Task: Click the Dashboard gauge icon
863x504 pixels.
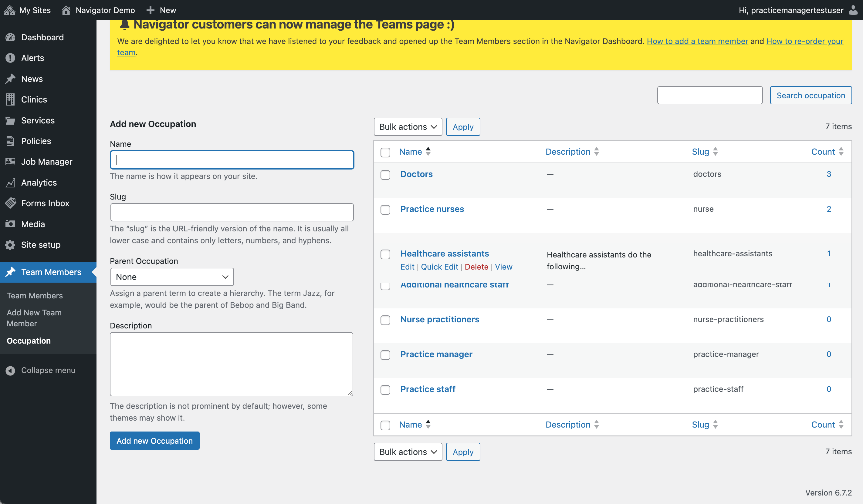Action: click(10, 37)
